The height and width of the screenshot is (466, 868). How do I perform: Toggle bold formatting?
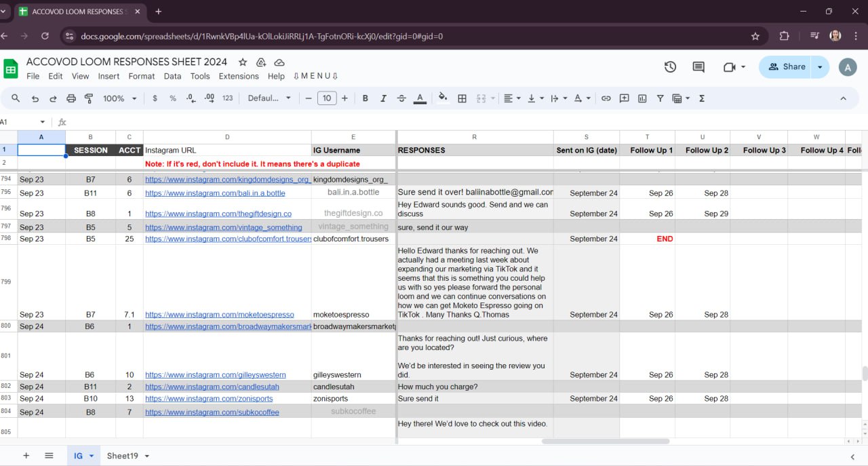tap(365, 98)
